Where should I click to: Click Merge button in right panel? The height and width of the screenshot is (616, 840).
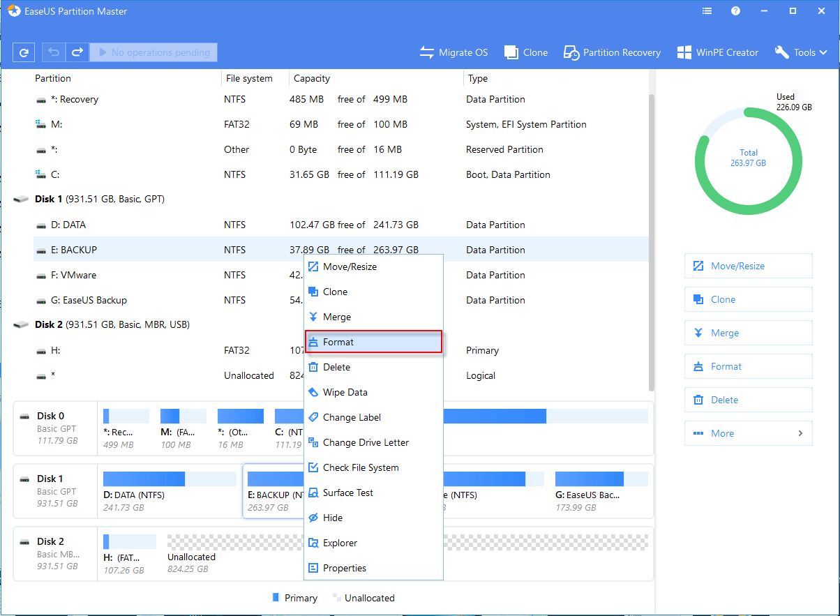(x=749, y=333)
